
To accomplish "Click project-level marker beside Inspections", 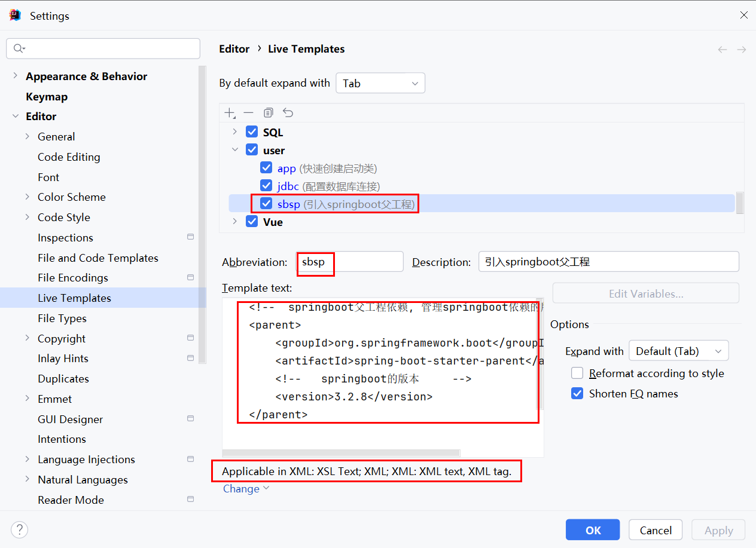I will [x=190, y=237].
